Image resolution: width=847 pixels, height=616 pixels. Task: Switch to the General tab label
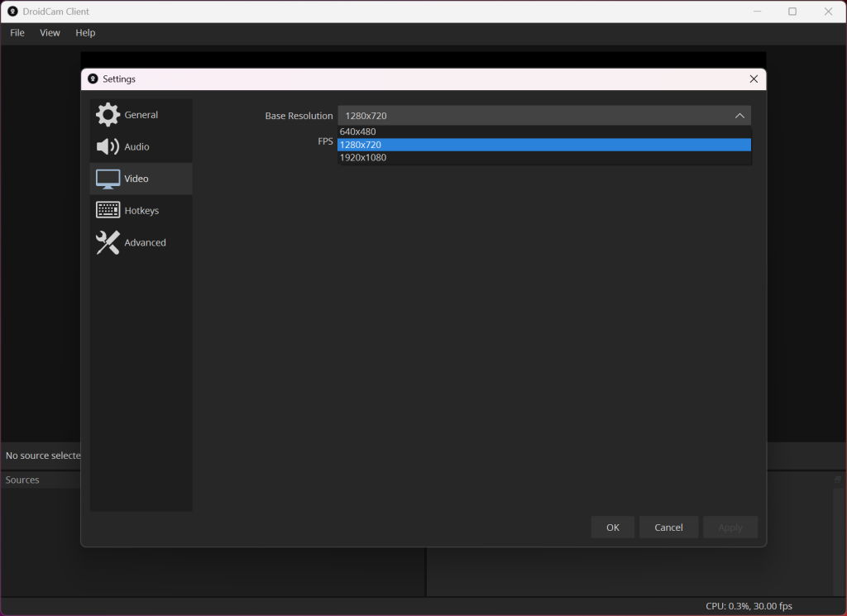point(141,115)
